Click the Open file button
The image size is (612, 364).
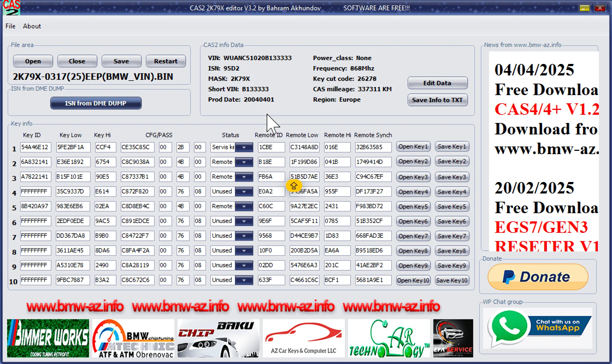click(x=33, y=61)
